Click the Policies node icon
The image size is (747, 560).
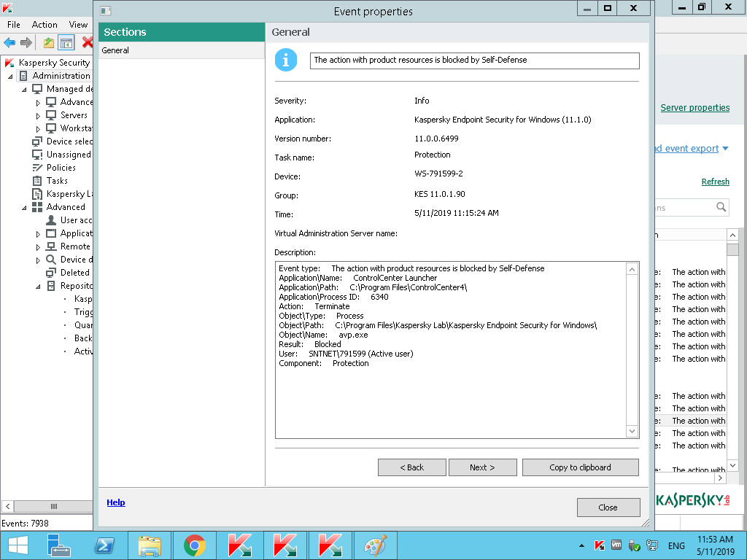coord(37,168)
